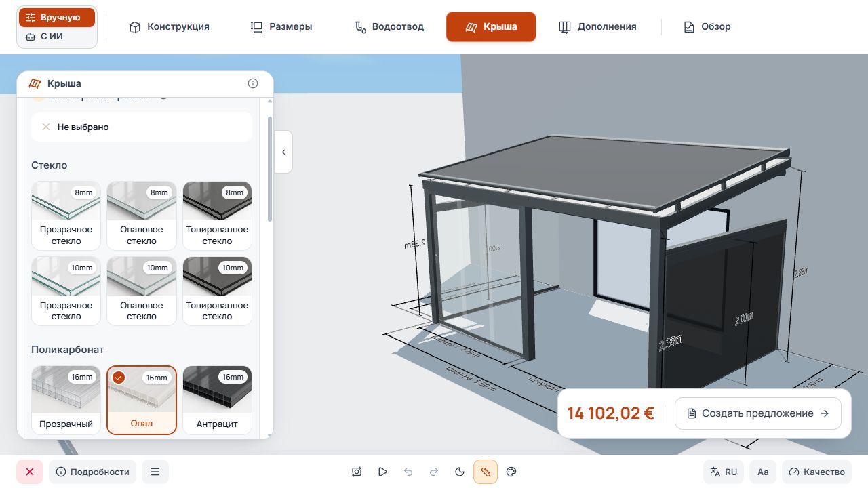Image resolution: width=868 pixels, height=488 pixels.
Task: Open the color palette icon
Action: pyautogui.click(x=512, y=472)
